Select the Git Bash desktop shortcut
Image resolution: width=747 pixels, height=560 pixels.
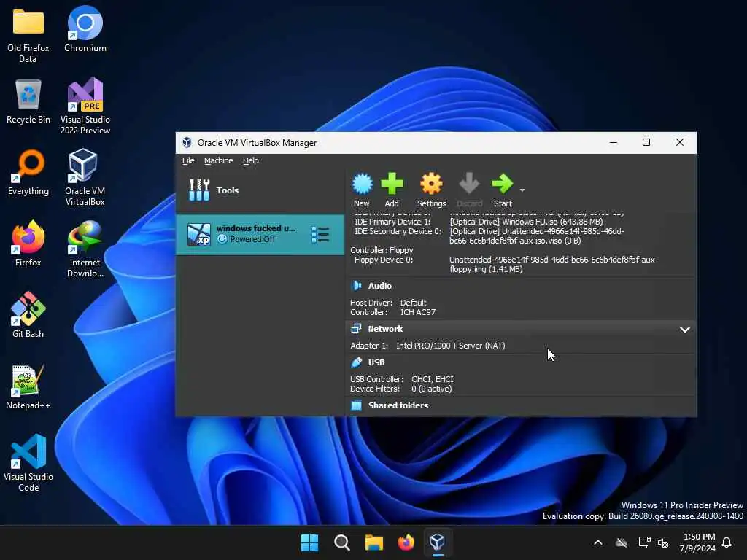[28, 315]
